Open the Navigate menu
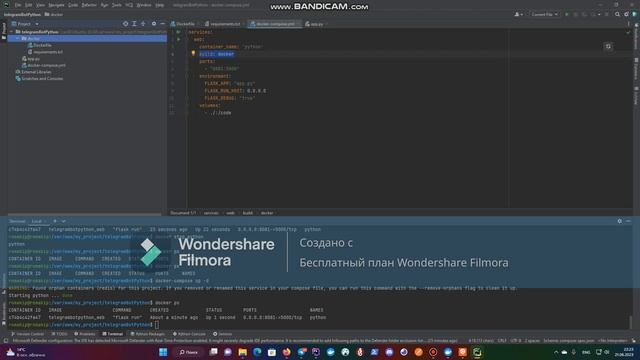Image resolution: width=640 pixels, height=360 pixels. click(56, 5)
